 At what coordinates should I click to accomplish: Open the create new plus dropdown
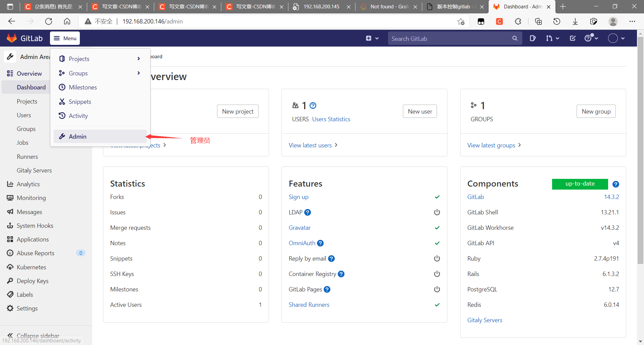tap(372, 38)
